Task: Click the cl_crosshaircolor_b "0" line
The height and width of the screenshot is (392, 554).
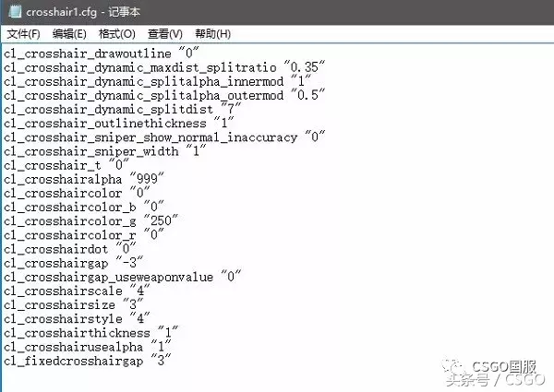Action: tap(84, 207)
